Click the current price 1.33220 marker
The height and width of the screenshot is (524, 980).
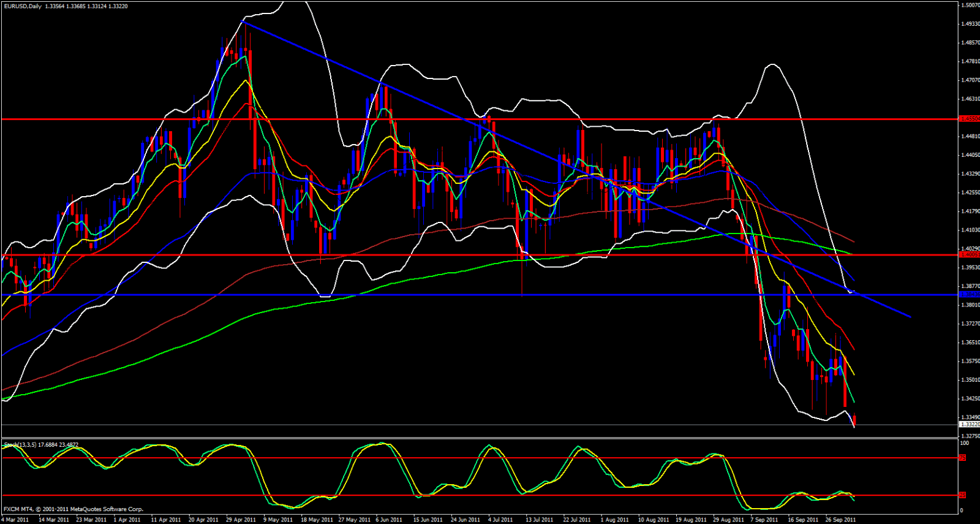coord(969,424)
